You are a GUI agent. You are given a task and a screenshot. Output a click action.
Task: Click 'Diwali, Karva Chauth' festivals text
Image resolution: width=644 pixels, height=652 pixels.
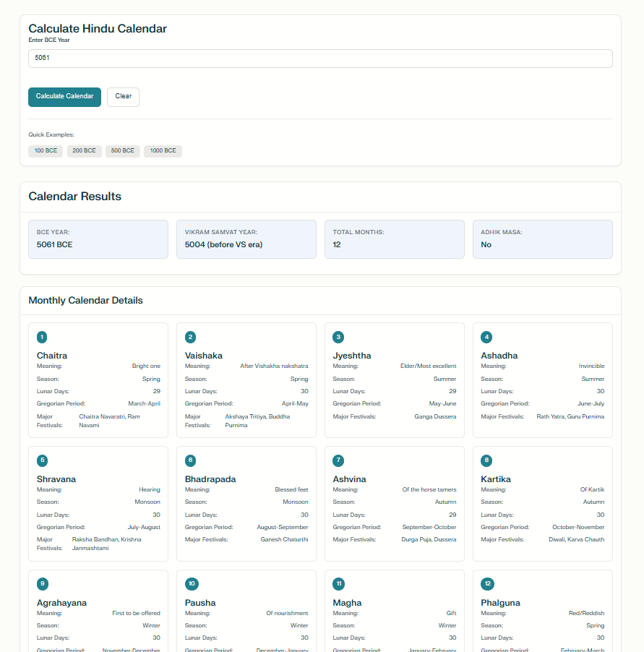576,539
